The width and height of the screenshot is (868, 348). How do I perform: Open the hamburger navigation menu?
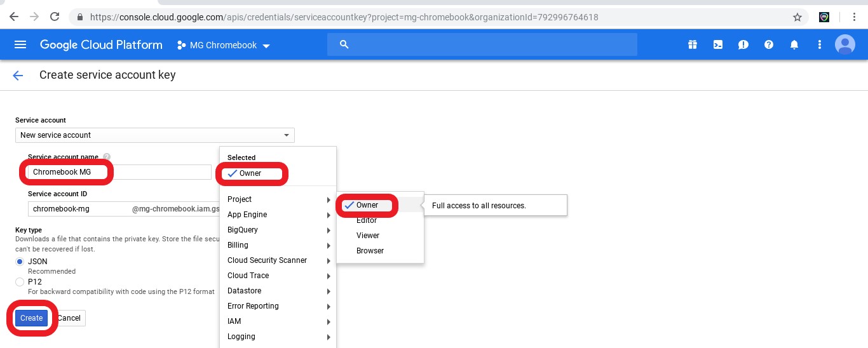[20, 44]
